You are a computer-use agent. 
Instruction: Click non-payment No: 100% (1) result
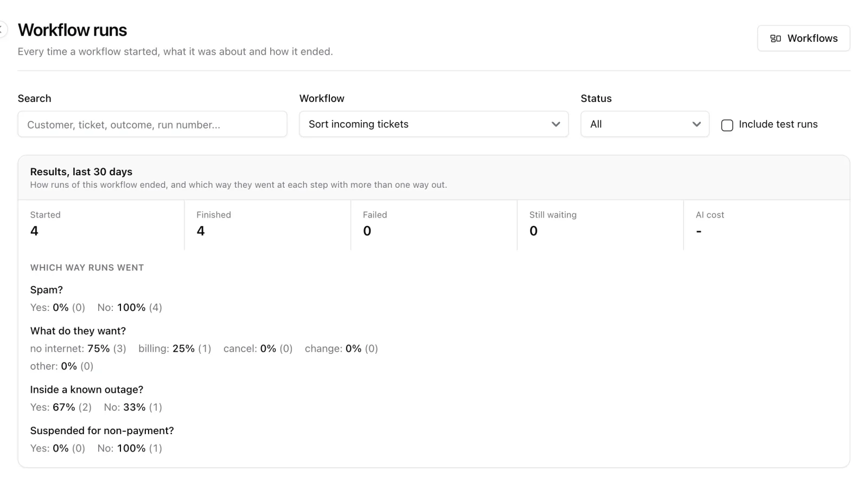click(130, 449)
